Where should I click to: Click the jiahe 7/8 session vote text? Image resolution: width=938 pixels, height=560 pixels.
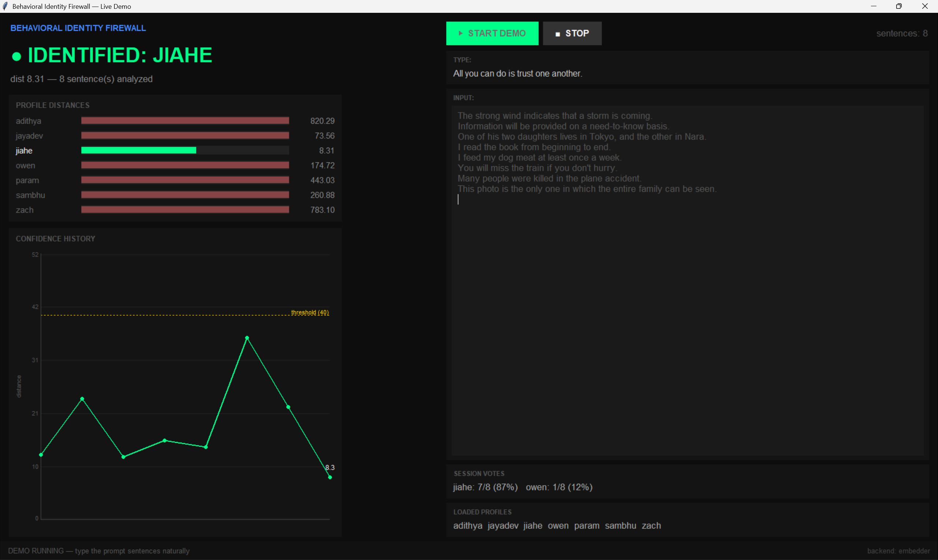point(485,487)
